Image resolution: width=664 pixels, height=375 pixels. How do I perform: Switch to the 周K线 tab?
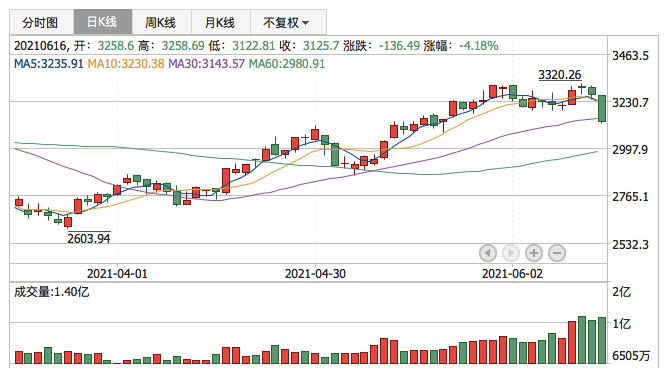pos(162,22)
